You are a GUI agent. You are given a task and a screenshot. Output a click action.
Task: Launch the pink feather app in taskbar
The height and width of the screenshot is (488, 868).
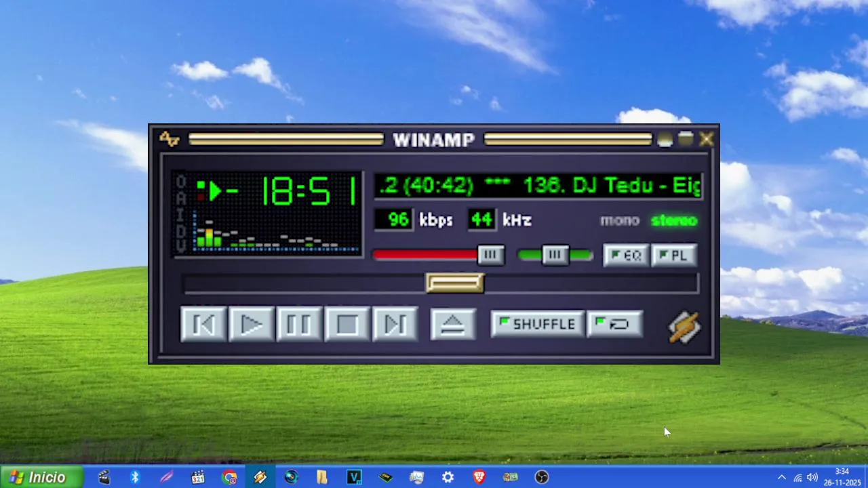[166, 477]
